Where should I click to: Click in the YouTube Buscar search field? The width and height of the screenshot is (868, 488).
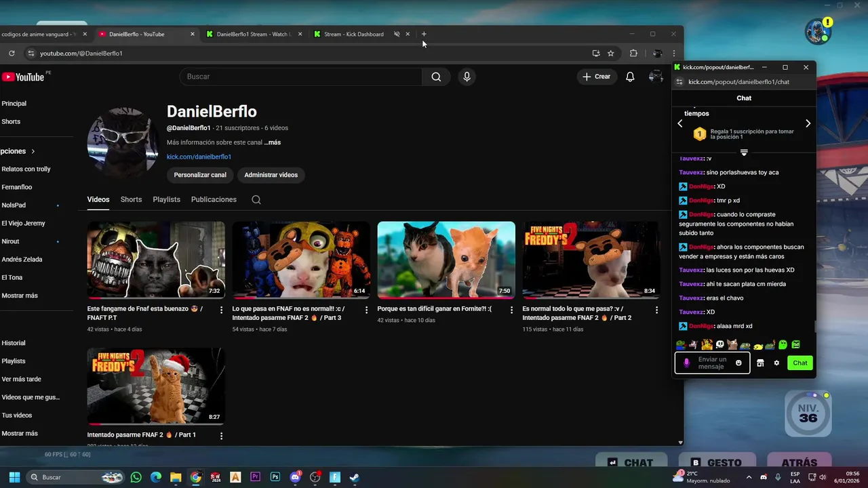pos(300,77)
